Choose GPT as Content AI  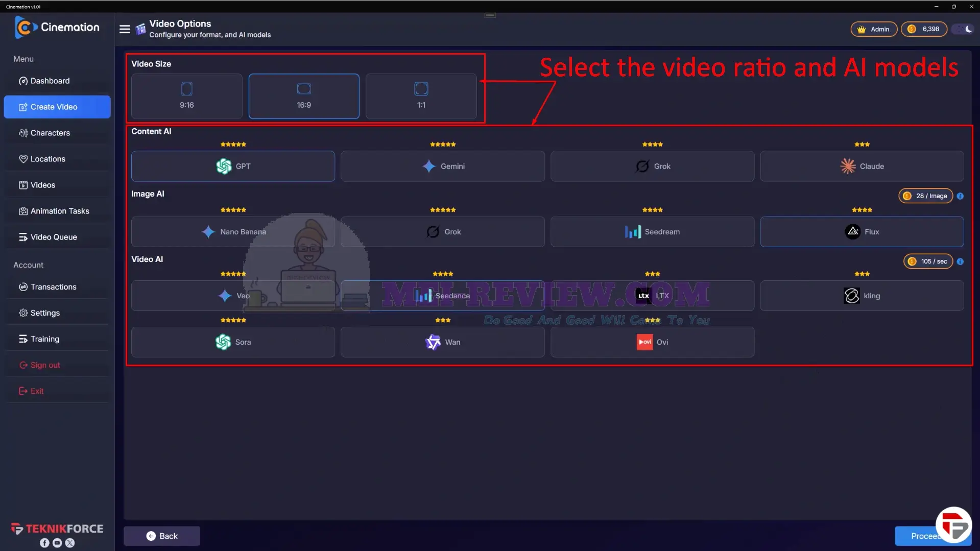pyautogui.click(x=233, y=166)
